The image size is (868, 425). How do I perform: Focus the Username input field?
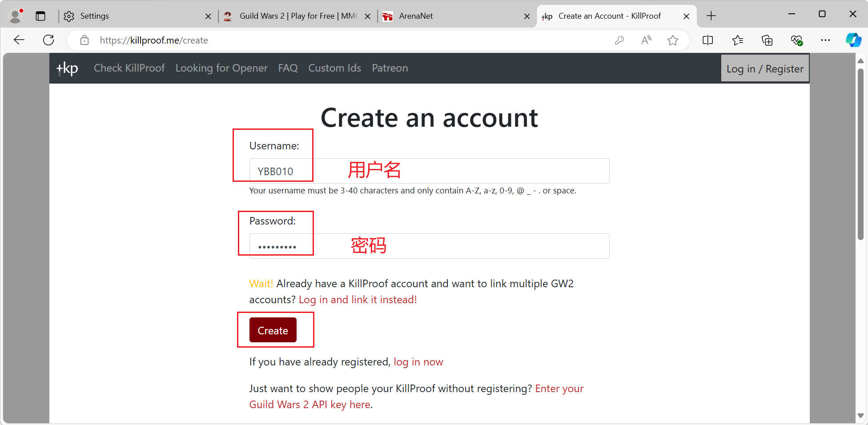pyautogui.click(x=429, y=171)
